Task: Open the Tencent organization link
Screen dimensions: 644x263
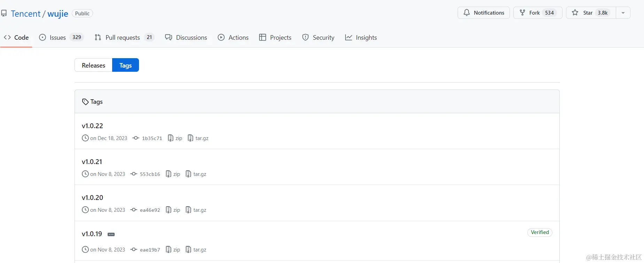Action: tap(25, 14)
